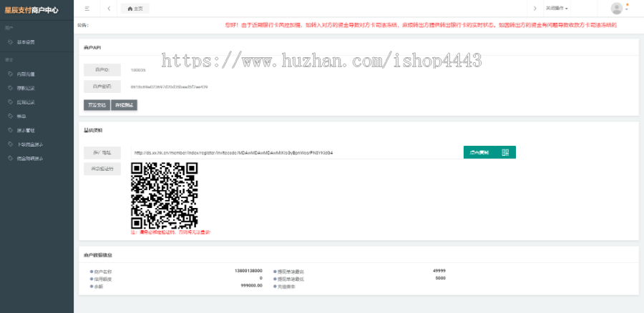Open 提现记录 in the sidebar
This screenshot has width=644, height=313.
pyautogui.click(x=26, y=102)
